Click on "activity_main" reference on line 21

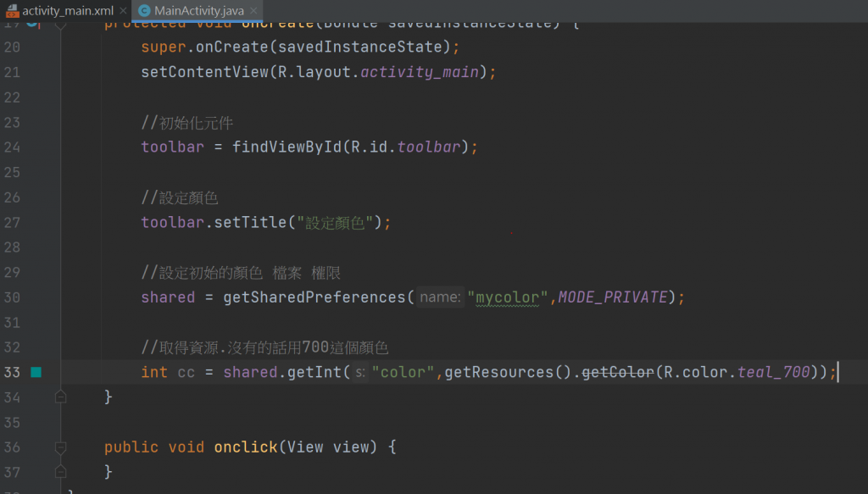(420, 72)
